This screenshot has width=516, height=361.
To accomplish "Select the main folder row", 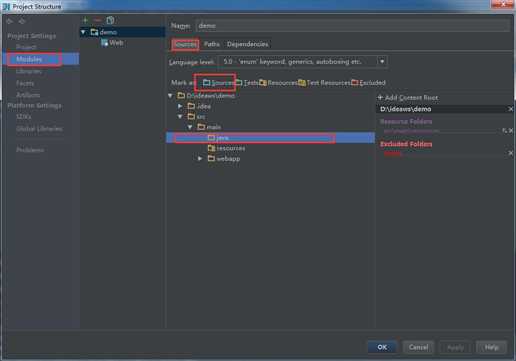I will point(270,127).
